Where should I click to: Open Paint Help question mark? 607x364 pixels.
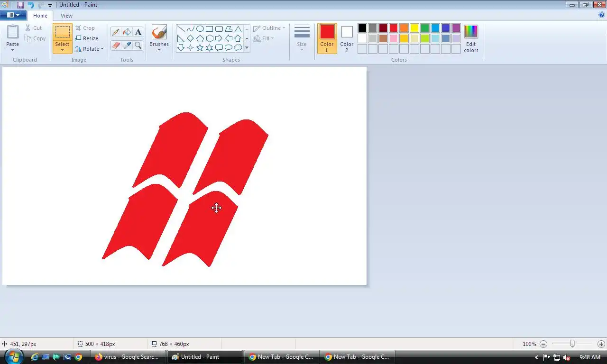coord(602,15)
